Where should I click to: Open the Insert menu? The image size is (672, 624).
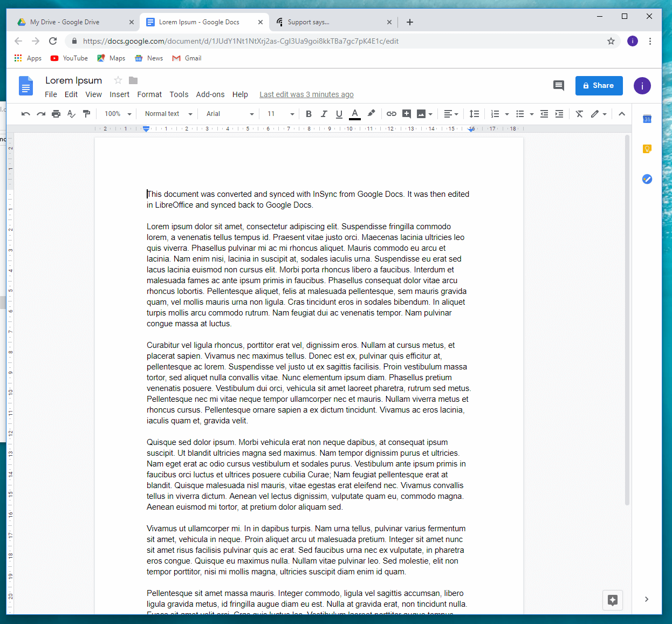tap(119, 94)
